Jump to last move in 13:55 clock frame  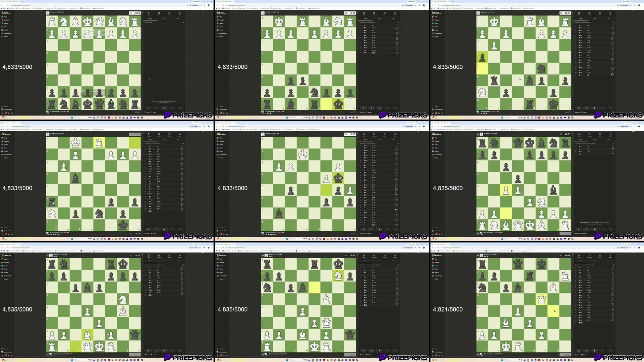395,229
